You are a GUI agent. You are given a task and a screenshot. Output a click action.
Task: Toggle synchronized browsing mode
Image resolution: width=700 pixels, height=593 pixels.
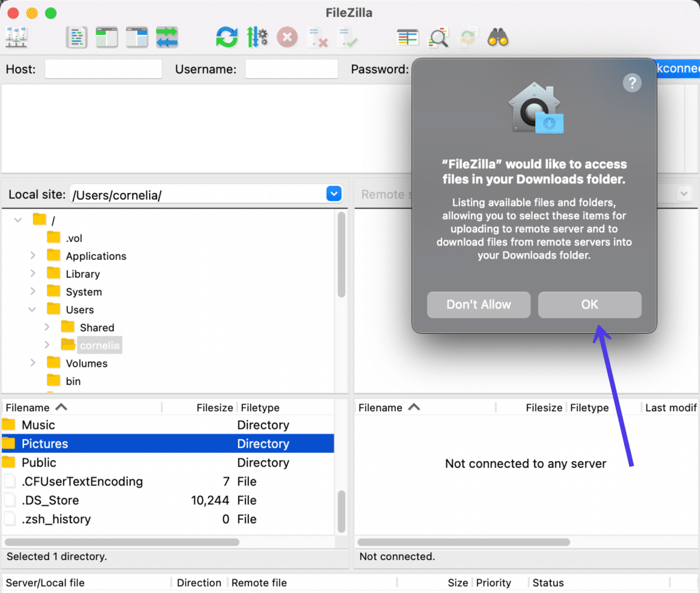tap(468, 37)
